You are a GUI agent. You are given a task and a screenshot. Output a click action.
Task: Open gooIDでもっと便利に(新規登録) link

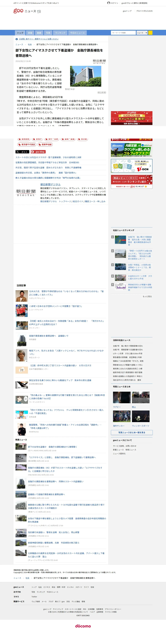[135, 3]
